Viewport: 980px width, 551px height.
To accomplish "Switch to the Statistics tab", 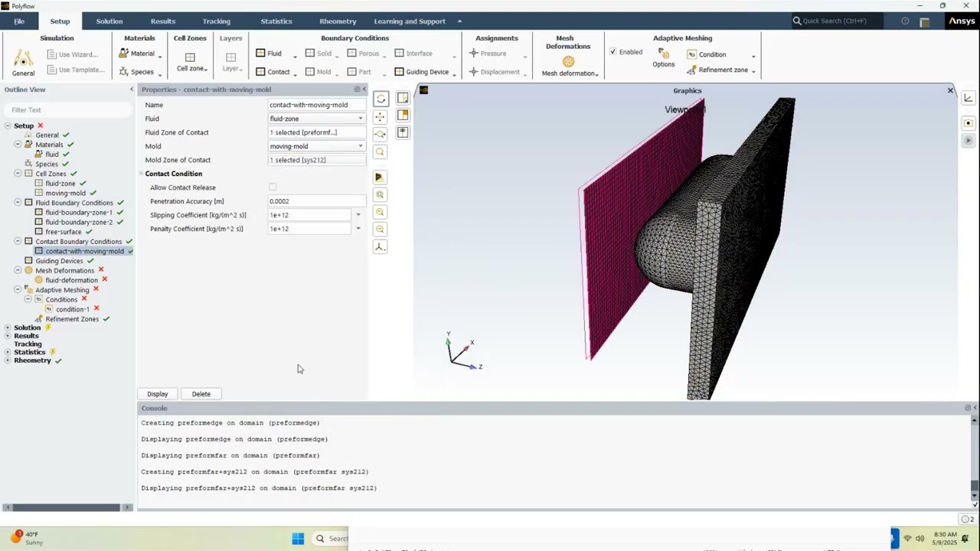I will (276, 21).
